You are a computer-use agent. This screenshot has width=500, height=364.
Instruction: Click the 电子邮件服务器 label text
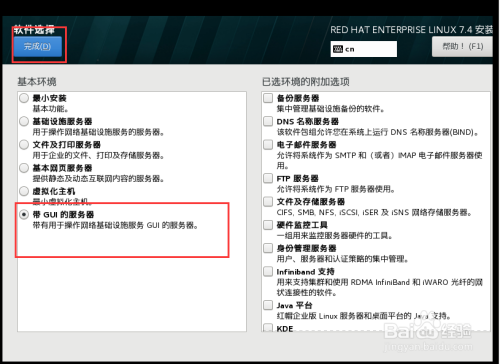306,145
